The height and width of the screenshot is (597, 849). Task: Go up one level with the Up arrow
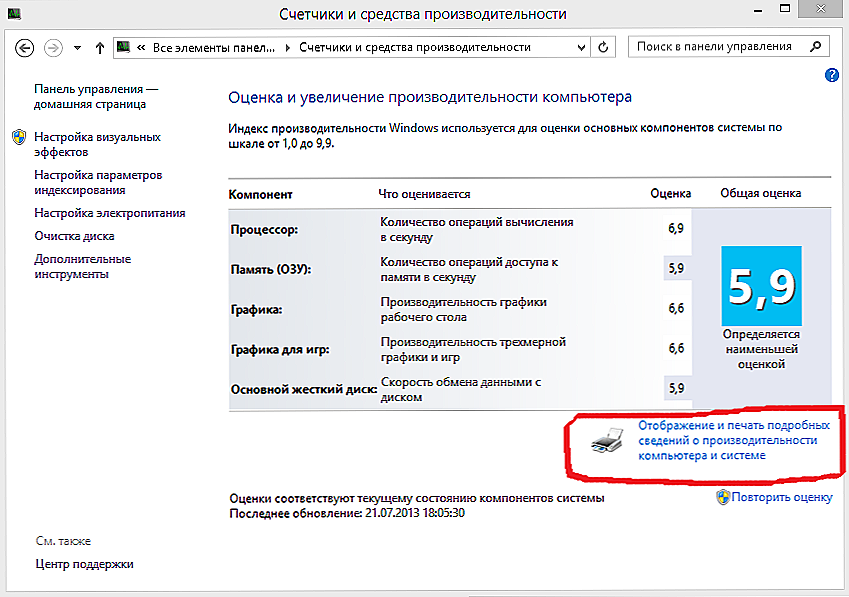(100, 48)
